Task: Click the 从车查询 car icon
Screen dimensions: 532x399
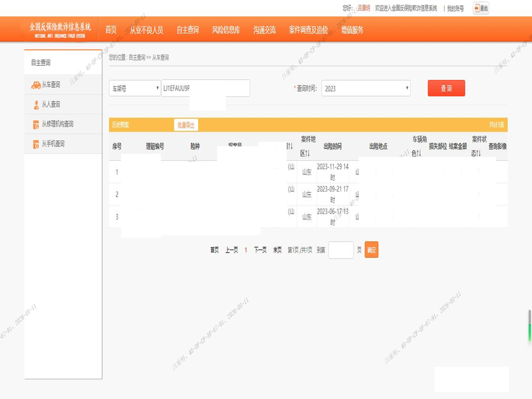Action: click(x=36, y=85)
